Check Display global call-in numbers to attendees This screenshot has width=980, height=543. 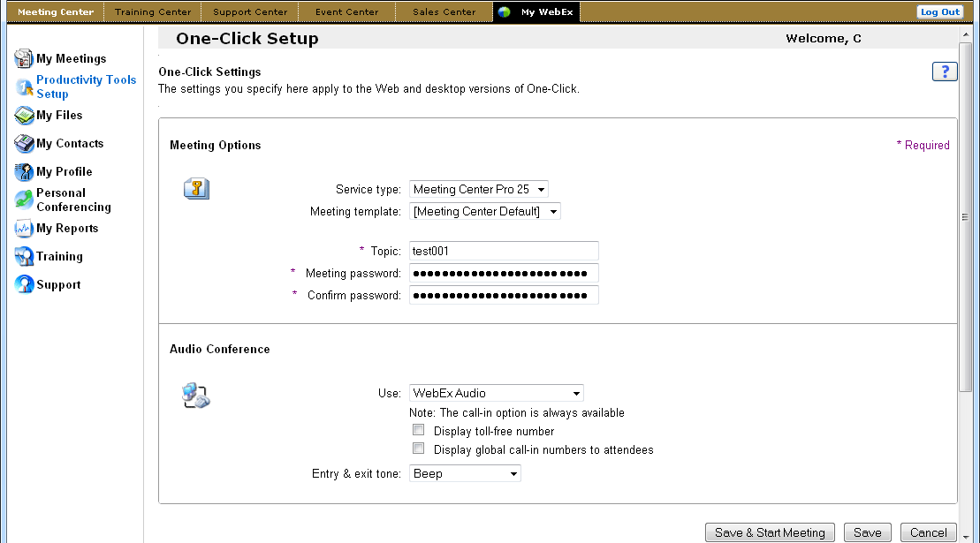[419, 449]
